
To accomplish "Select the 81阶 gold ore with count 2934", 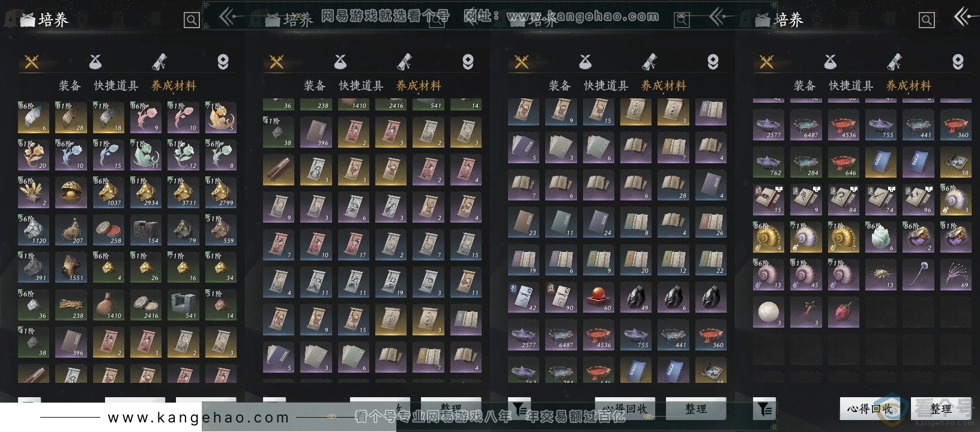I will pyautogui.click(x=146, y=193).
